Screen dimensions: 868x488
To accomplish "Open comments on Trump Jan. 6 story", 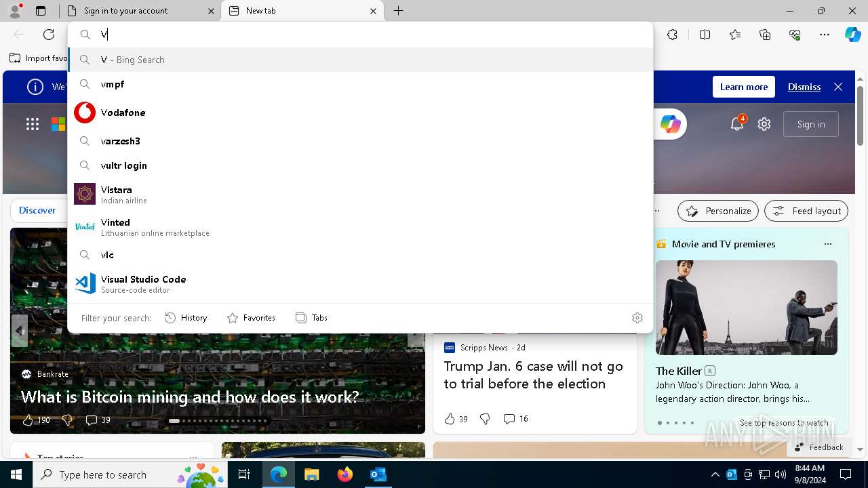I will (516, 419).
